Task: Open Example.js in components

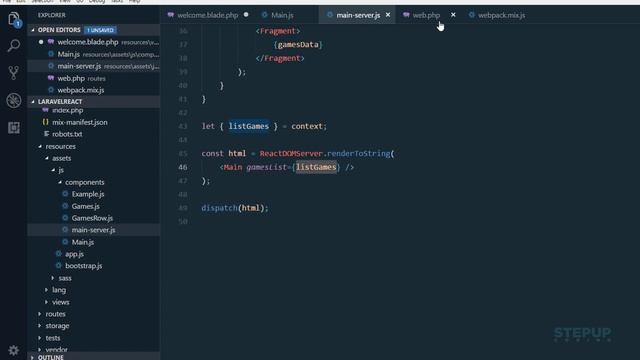Action: tap(88, 194)
